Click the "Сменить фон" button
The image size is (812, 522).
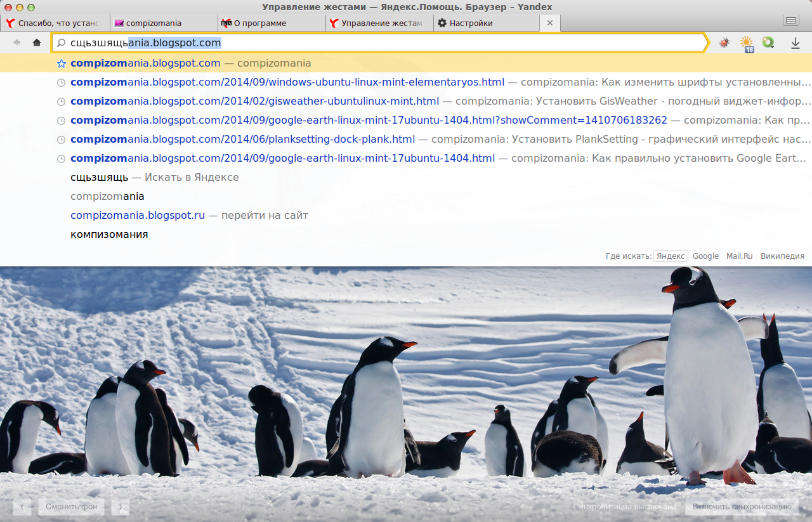tap(72, 507)
